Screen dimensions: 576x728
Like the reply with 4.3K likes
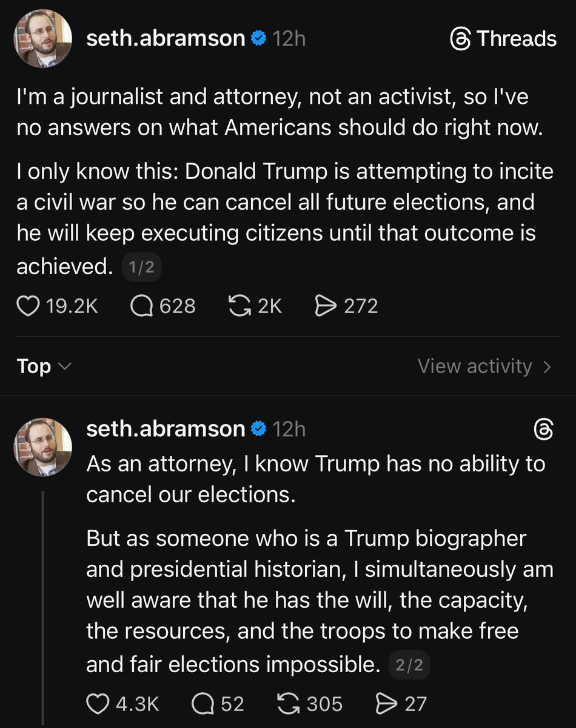point(98,704)
